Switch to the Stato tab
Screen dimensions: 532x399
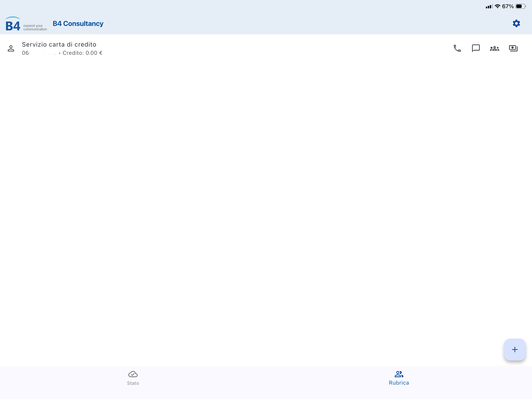click(133, 378)
